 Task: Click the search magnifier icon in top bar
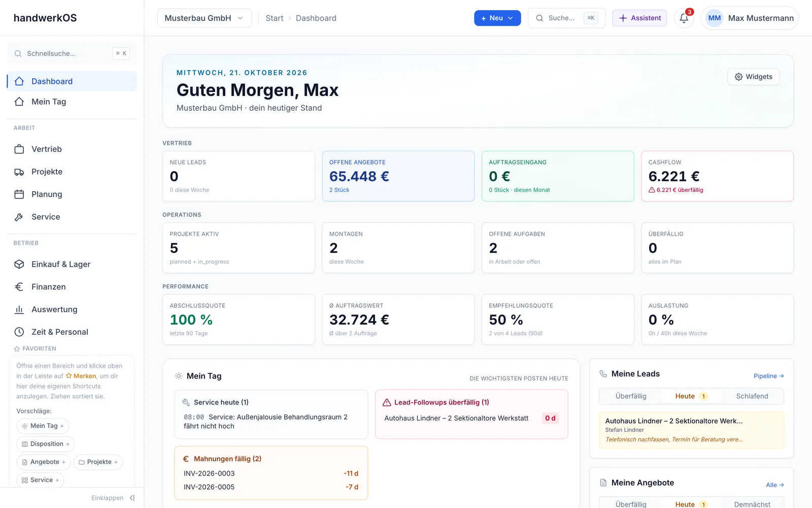539,18
